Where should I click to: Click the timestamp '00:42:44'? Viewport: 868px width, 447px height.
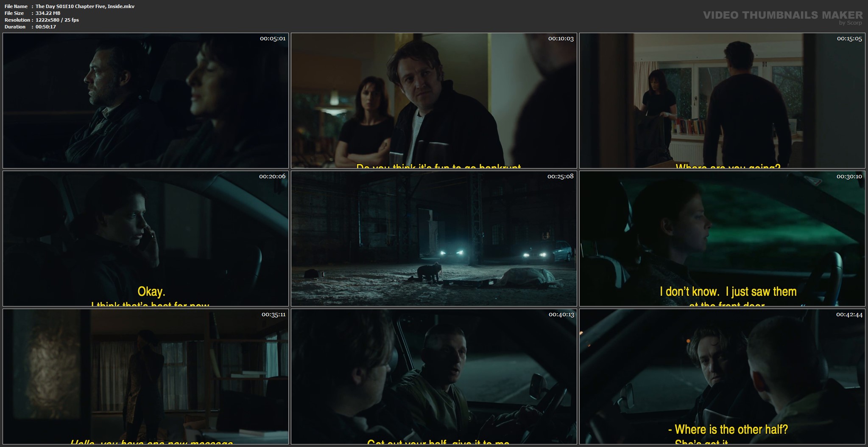(x=849, y=315)
